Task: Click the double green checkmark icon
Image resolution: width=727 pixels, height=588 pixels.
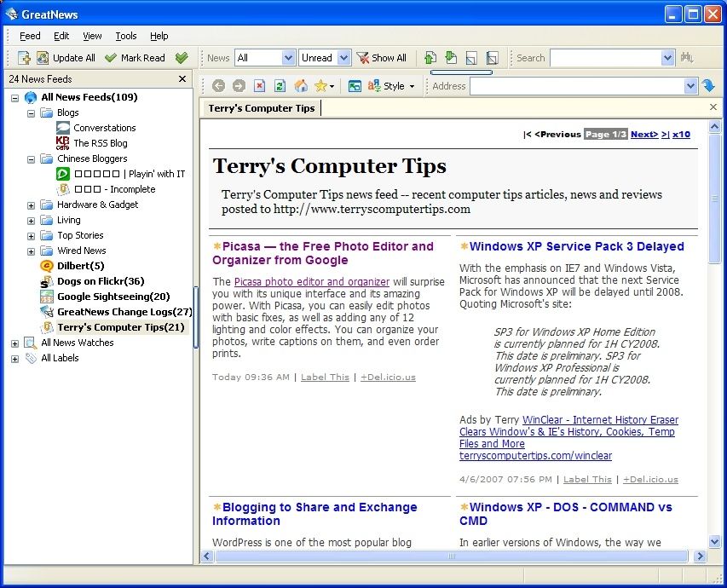Action: click(x=182, y=58)
